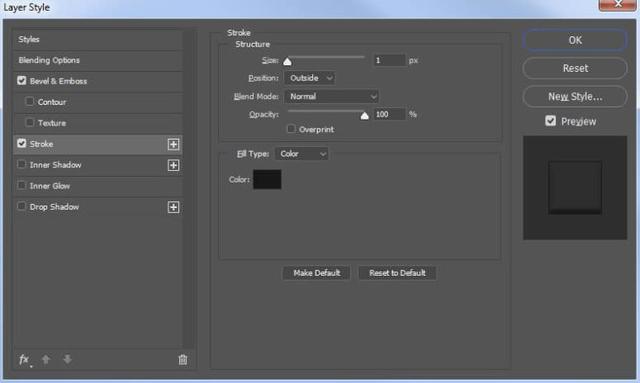This screenshot has height=383, width=640.
Task: Add another Drop Shadow with plus icon
Action: tap(173, 207)
